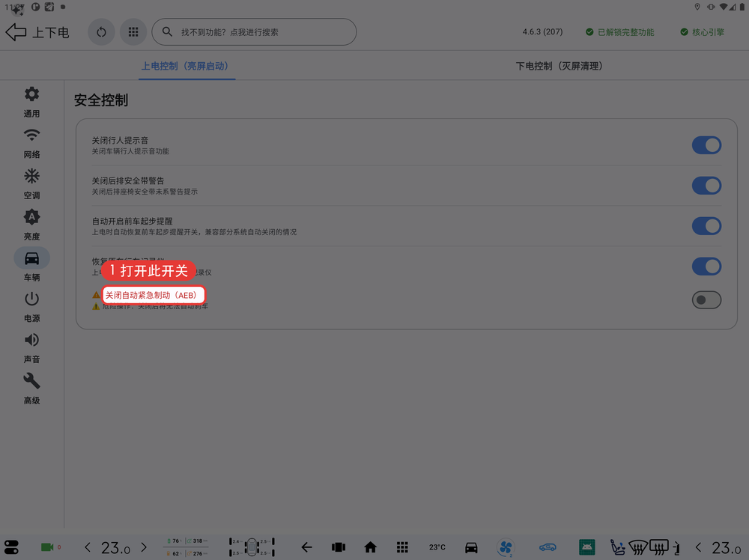The width and height of the screenshot is (749, 560).
Task: Open 亮度 brightness category in sidebar
Action: (x=32, y=225)
